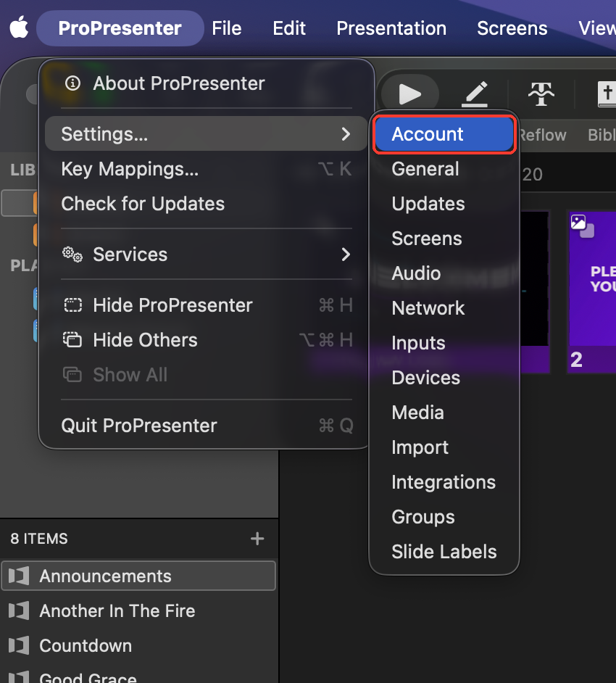Click the Show play button in toolbar
616x683 pixels.
tap(409, 94)
